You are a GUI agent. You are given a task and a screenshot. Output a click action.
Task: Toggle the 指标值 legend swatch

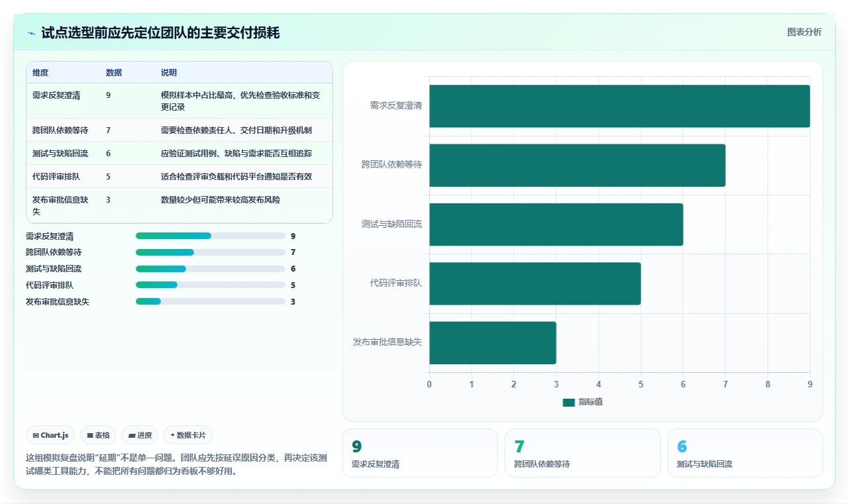[x=568, y=402]
